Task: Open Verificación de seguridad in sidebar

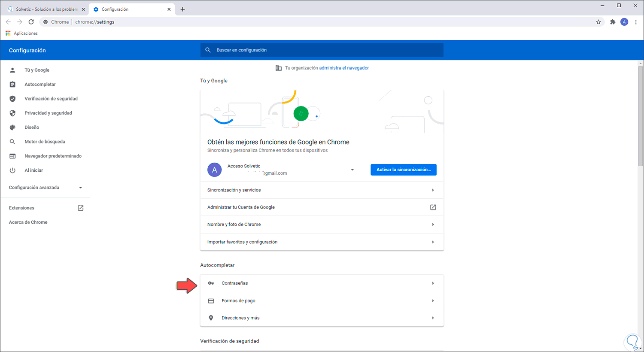Action: [x=51, y=99]
